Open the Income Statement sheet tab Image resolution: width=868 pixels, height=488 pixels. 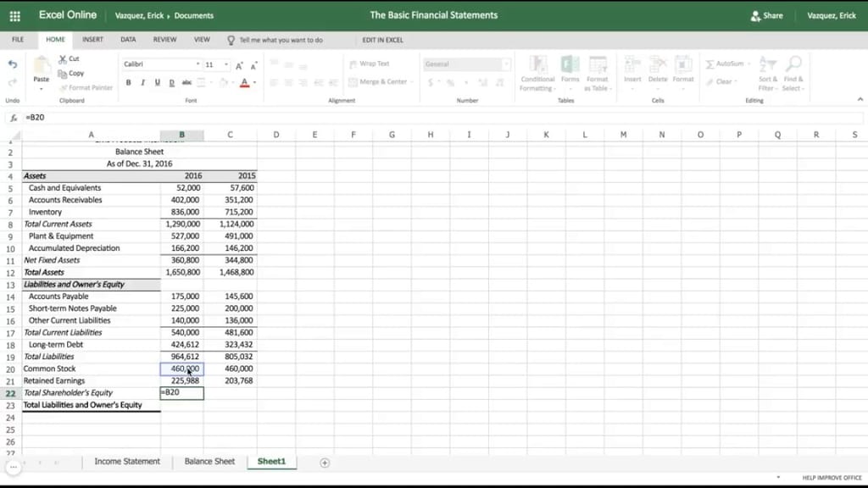coord(127,462)
